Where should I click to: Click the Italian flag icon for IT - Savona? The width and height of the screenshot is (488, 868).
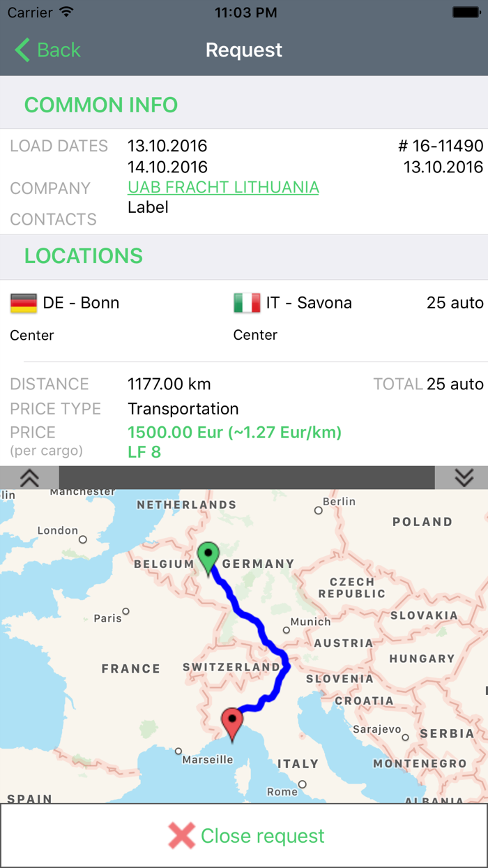[245, 303]
